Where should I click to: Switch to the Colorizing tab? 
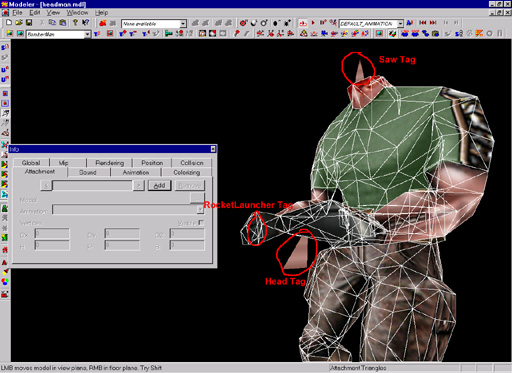coord(187,172)
